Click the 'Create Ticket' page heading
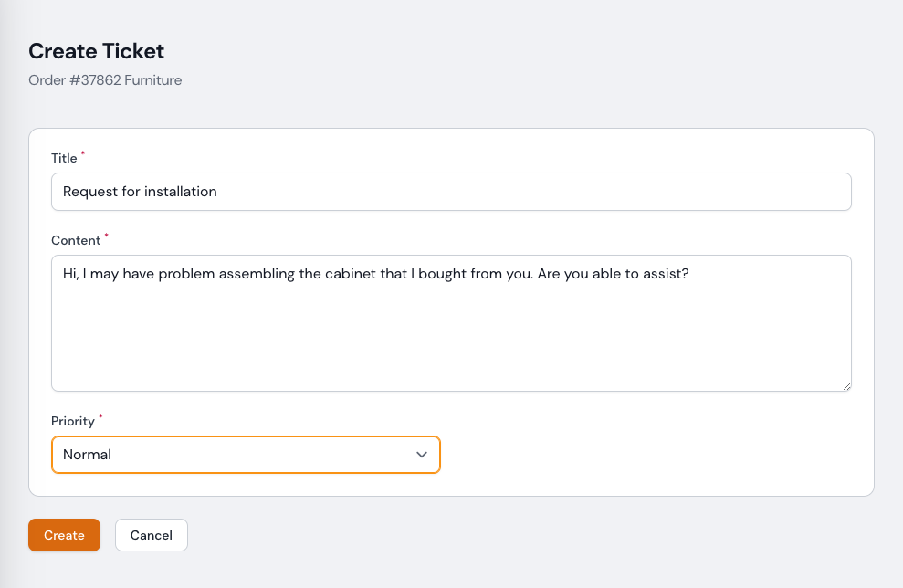Image resolution: width=903 pixels, height=588 pixels. 97,51
